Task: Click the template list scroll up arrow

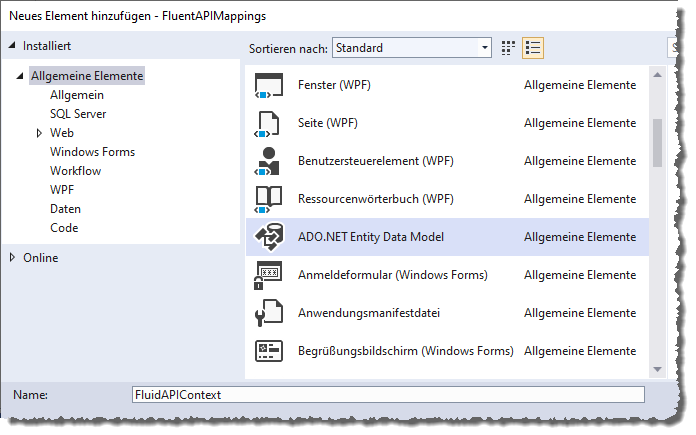Action: point(657,75)
